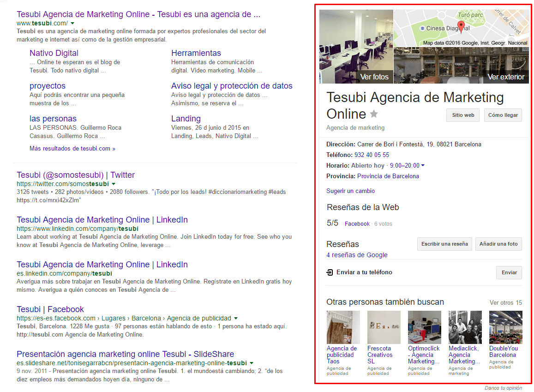The image size is (534, 392).
Task: Open DoubleYou Barcelona thumbnail
Action: point(506,327)
